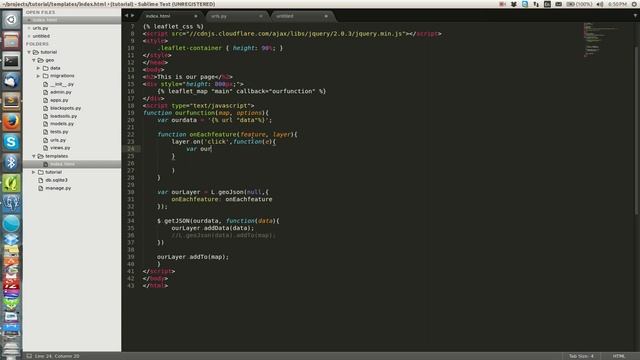Open Dropbox from the dock
640x360 pixels.
click(11, 240)
